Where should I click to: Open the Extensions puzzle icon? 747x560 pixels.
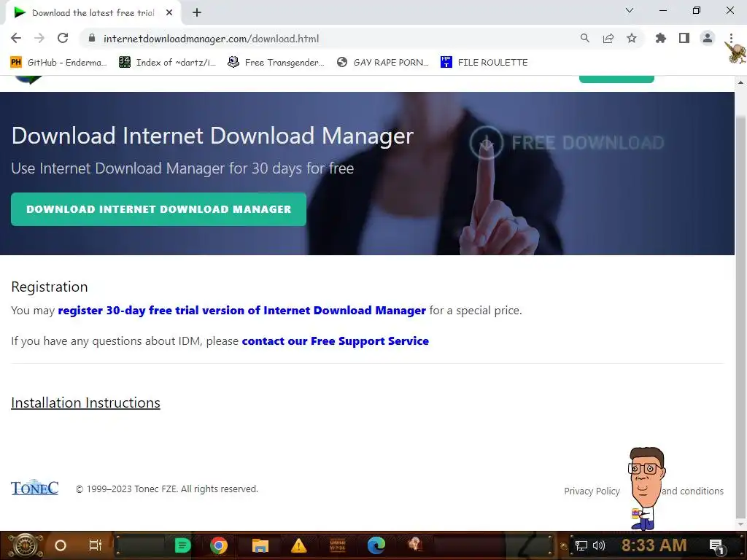(x=660, y=38)
